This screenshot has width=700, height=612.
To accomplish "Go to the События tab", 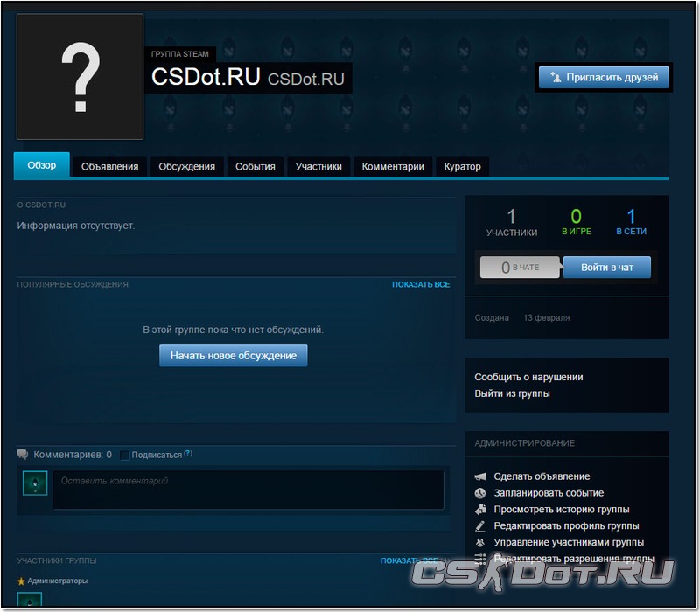I will (x=255, y=167).
